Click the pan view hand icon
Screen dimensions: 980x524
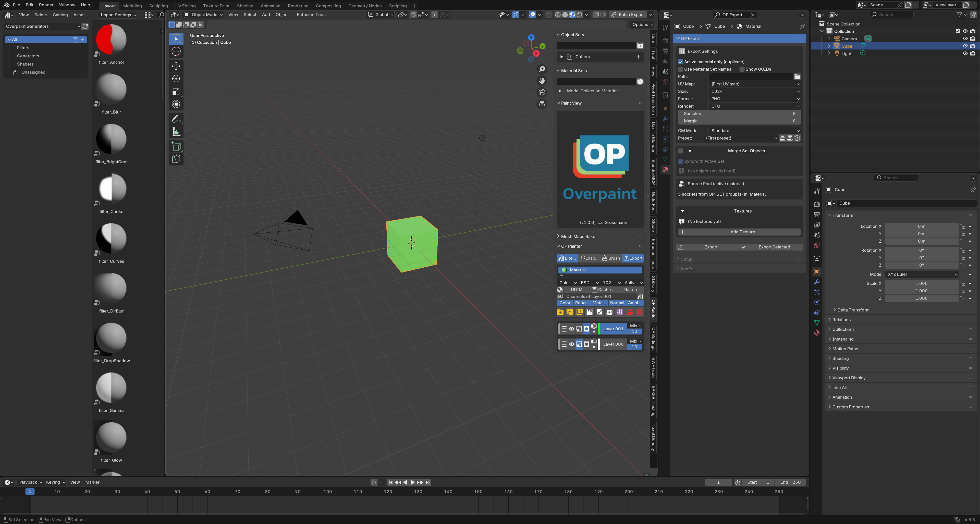(542, 81)
